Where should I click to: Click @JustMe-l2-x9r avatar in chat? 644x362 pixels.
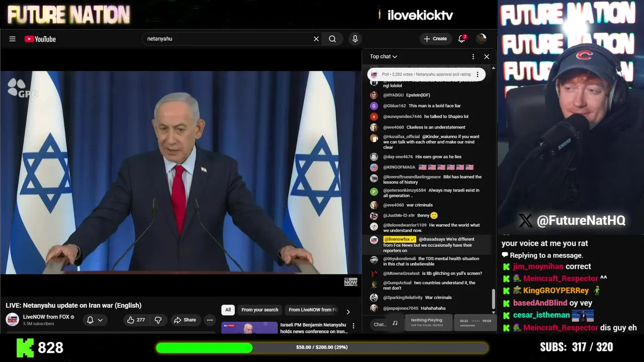click(x=374, y=216)
